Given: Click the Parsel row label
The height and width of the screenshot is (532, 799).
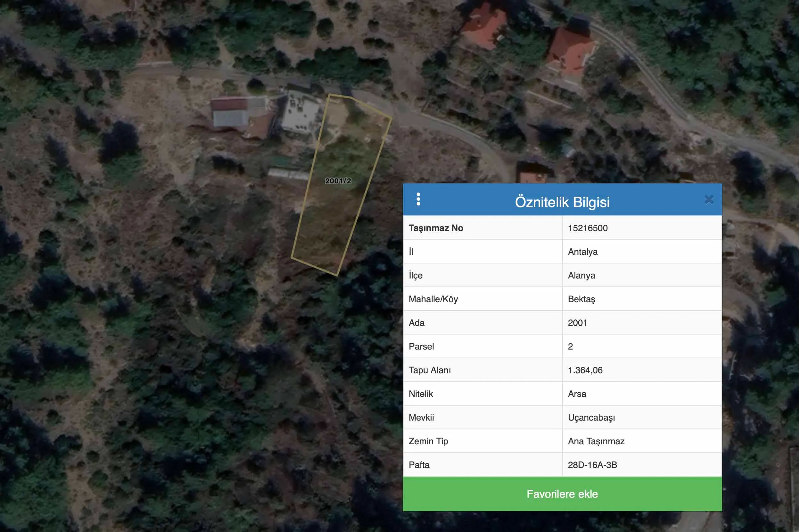Looking at the screenshot, I should (421, 346).
